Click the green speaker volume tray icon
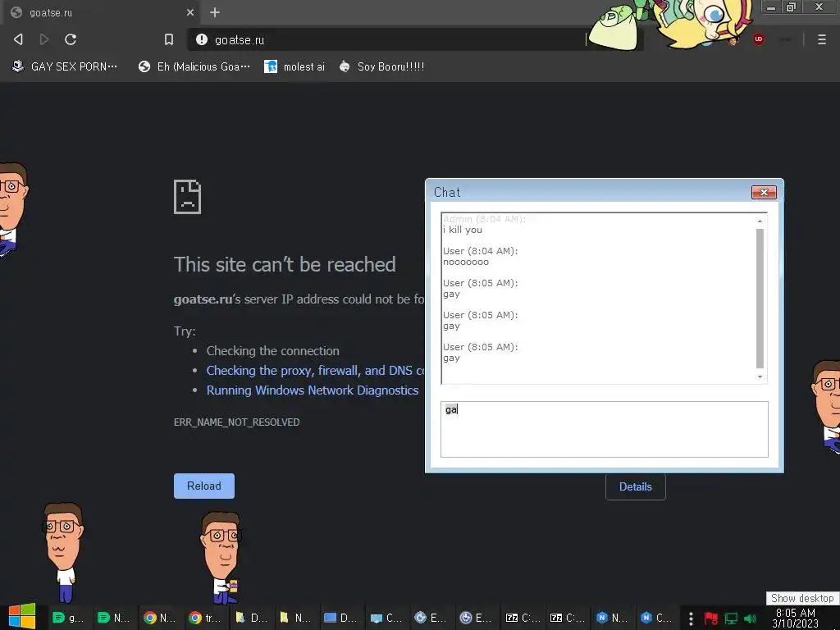 click(x=750, y=619)
